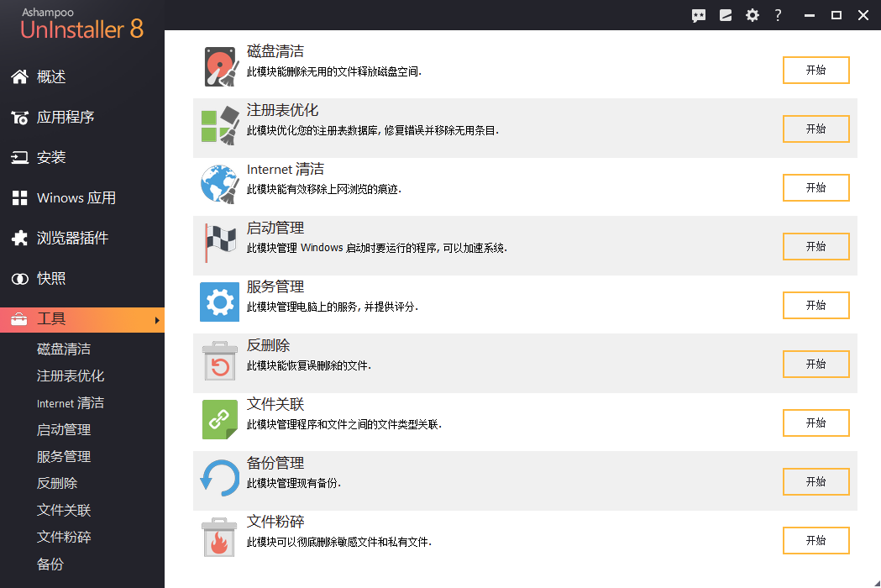Click the home icon beside 概述
Screen dimensions: 881x588
19,76
